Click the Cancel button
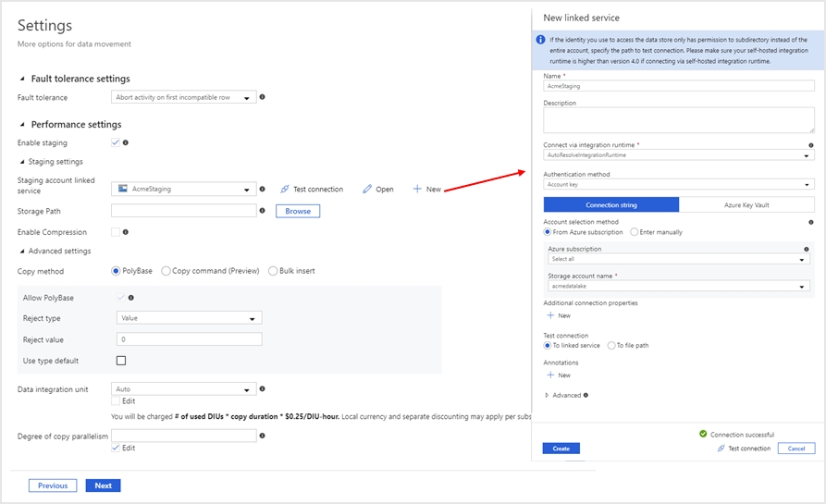826x504 pixels. (x=796, y=449)
